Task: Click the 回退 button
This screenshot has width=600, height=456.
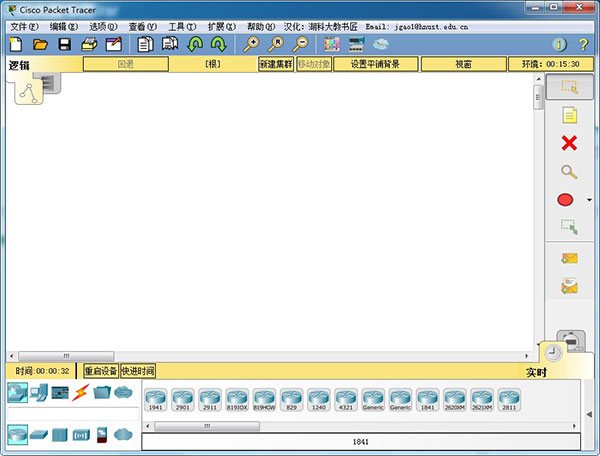Action: (126, 64)
